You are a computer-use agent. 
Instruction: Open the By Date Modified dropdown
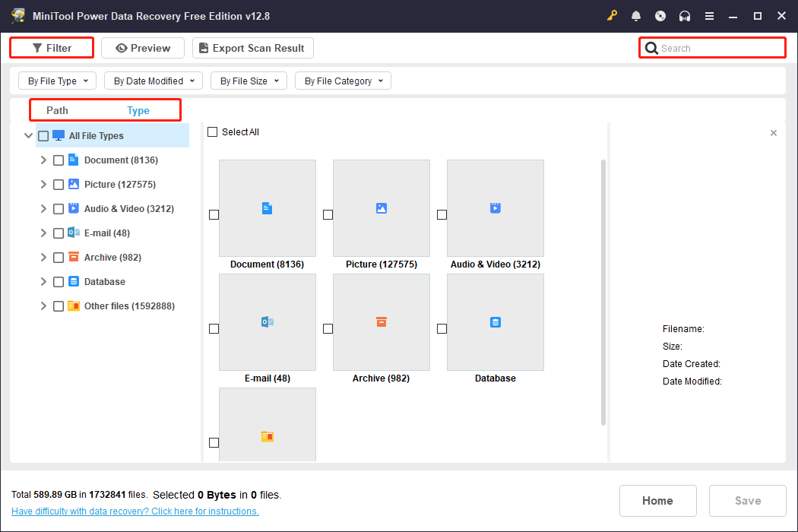(x=153, y=80)
